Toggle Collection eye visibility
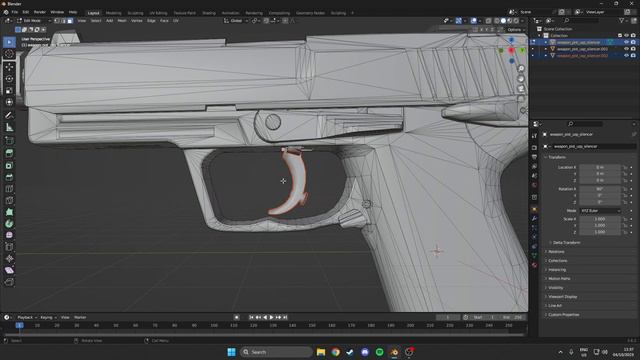 click(x=626, y=36)
